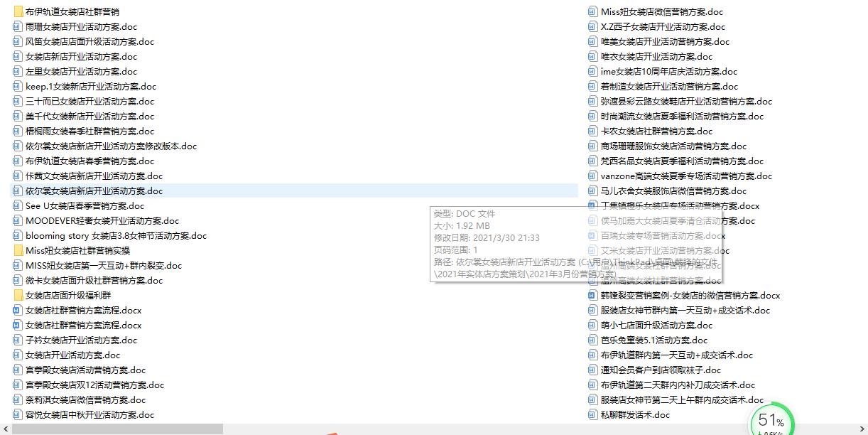868x435 pixels.
Task: Click 服装店女神节群内第一天互动+成交话术.doc
Action: (685, 310)
